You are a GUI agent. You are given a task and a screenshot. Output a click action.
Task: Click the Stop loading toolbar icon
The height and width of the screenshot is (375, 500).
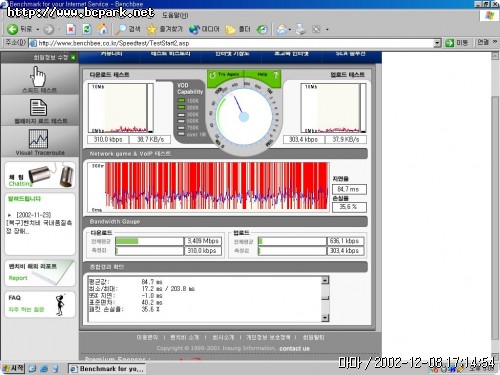pos(71,30)
